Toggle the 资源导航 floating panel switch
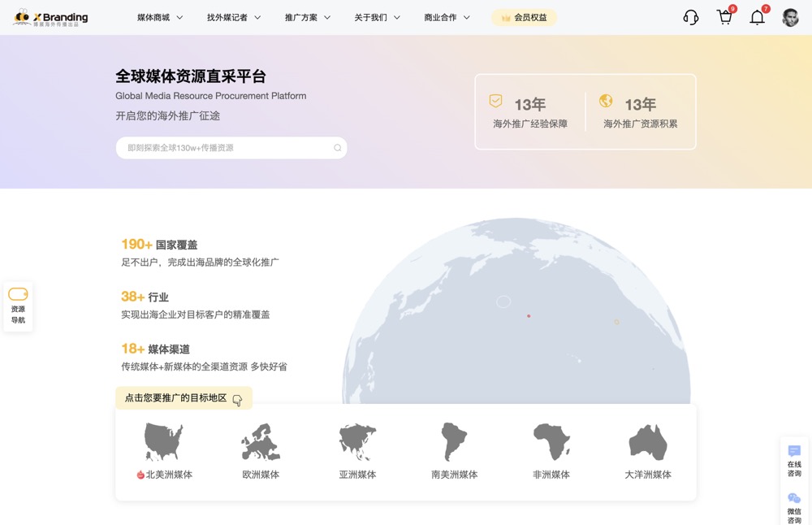This screenshot has height=525, width=812. [18, 293]
